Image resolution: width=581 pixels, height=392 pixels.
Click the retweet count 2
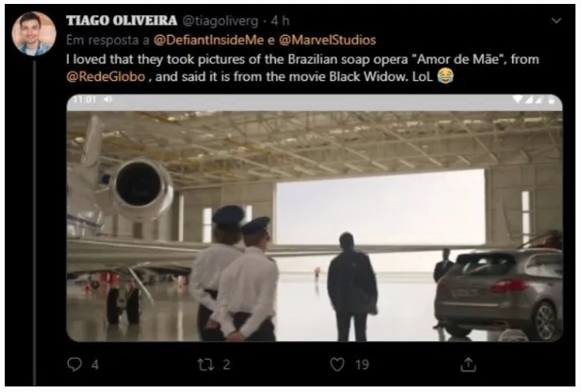227,365
